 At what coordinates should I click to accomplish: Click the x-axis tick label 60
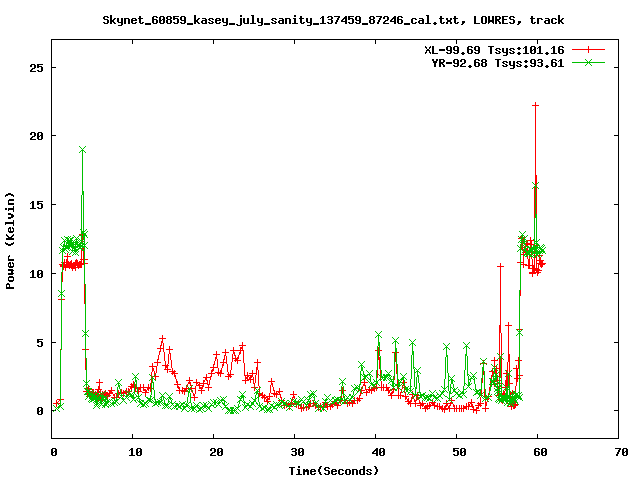540,452
